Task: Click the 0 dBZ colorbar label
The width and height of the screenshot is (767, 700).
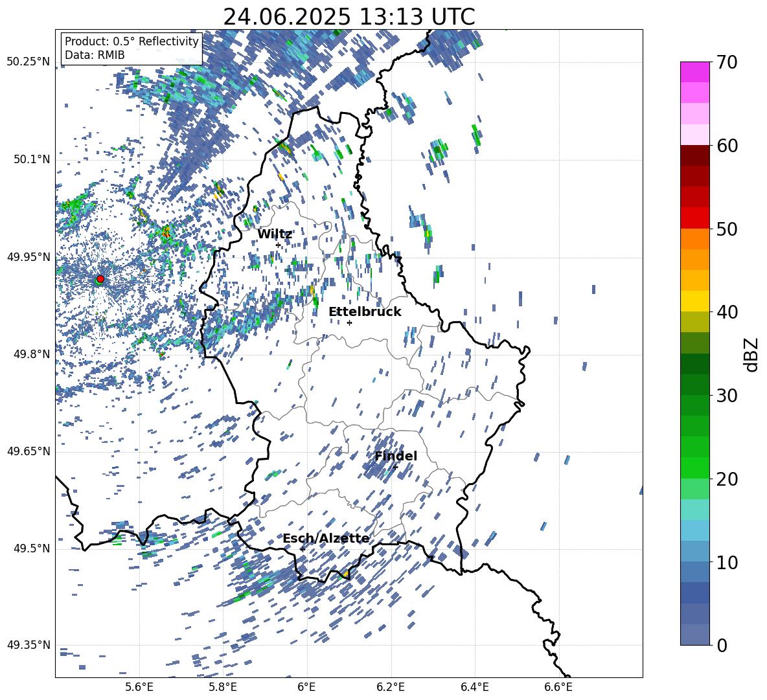Action: pyautogui.click(x=722, y=645)
